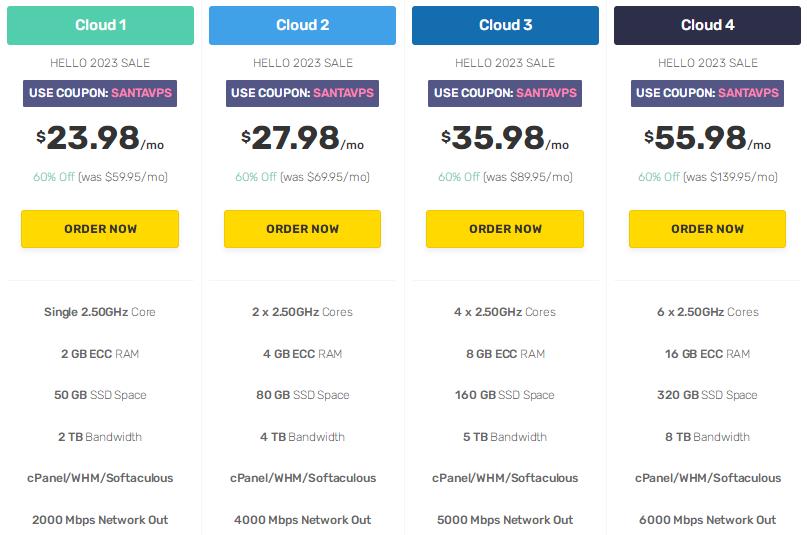Screen dimensions: 807x535
Task: Click 60% Off text for Cloud 4
Action: coord(659,177)
